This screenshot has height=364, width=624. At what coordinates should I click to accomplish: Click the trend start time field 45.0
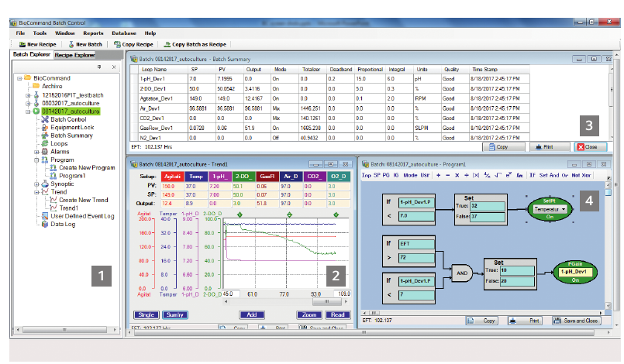point(230,294)
